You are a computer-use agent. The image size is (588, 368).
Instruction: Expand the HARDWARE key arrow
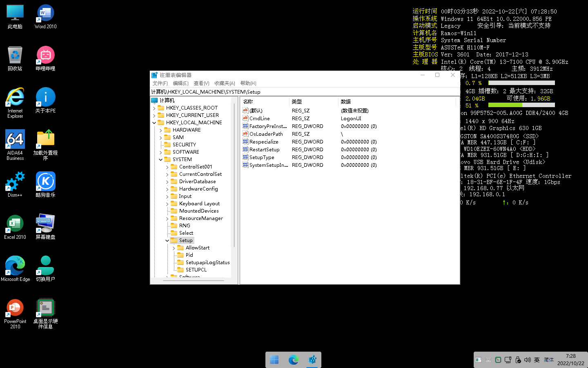tap(160, 130)
